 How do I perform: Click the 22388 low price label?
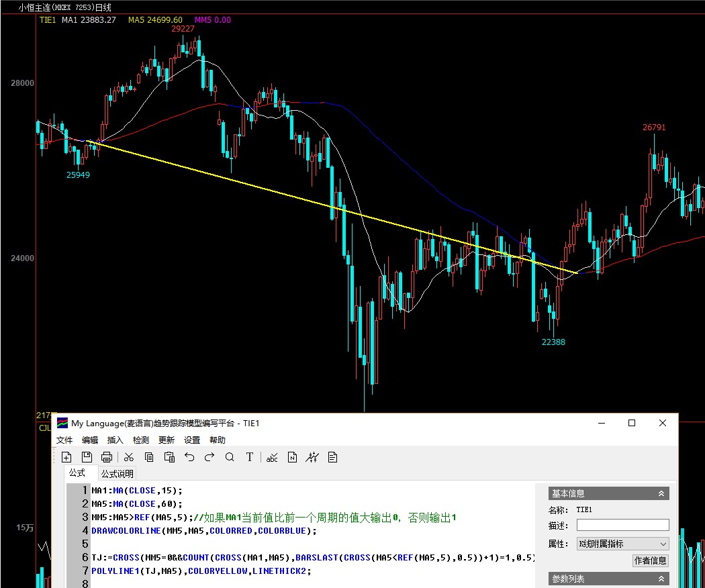click(553, 342)
